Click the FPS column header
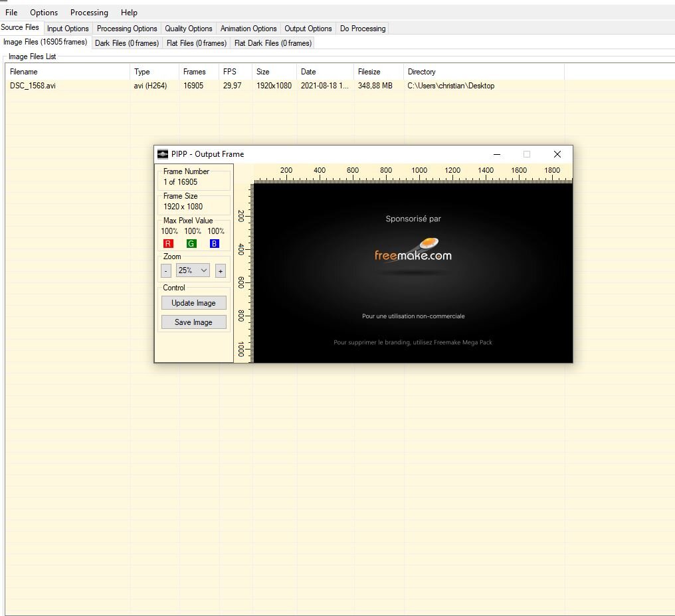This screenshot has width=675, height=616. click(235, 72)
